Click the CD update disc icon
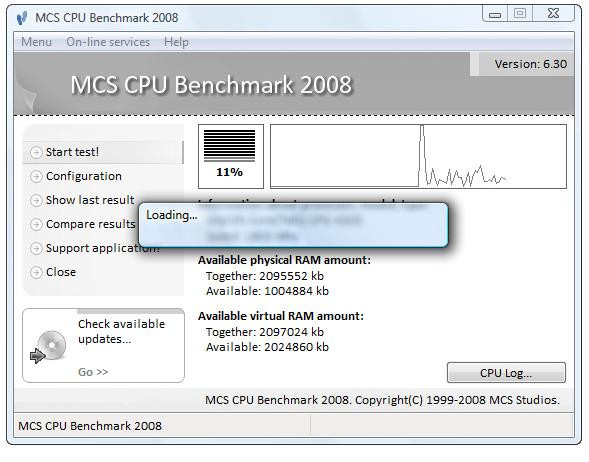589x462 pixels. click(x=48, y=347)
